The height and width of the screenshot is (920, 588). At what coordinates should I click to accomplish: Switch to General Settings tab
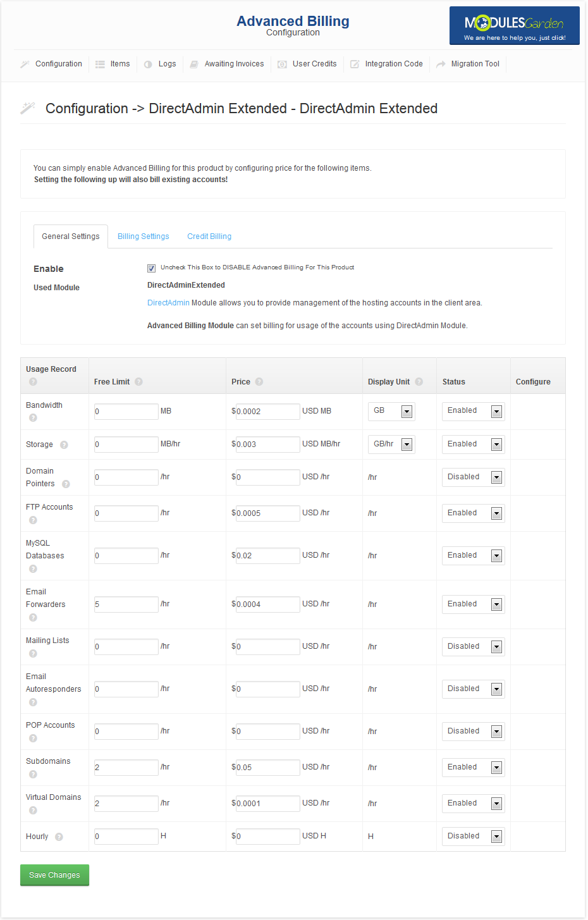pyautogui.click(x=71, y=236)
